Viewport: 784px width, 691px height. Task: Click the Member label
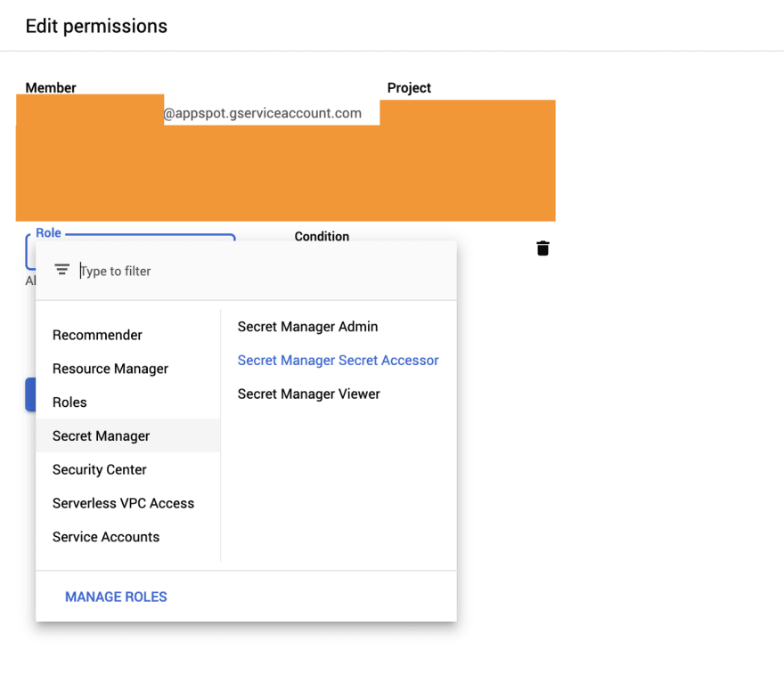pyautogui.click(x=51, y=87)
